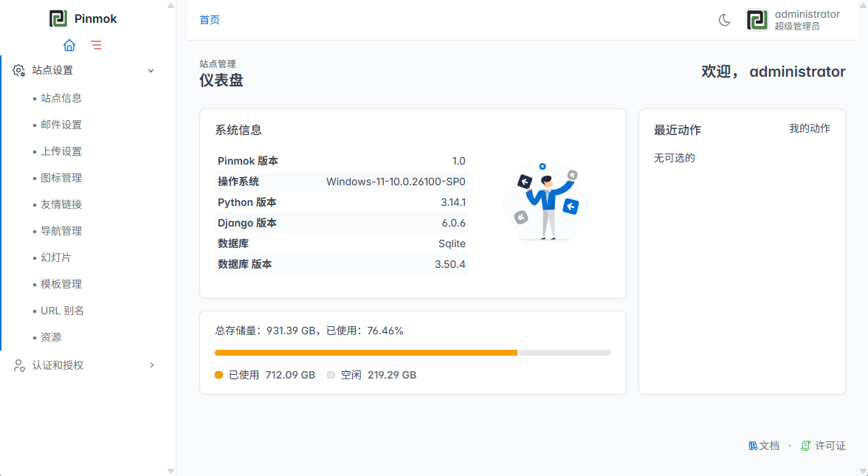Viewport: 868px width, 476px height.
Task: Open 站点信息 menu item
Action: click(61, 99)
